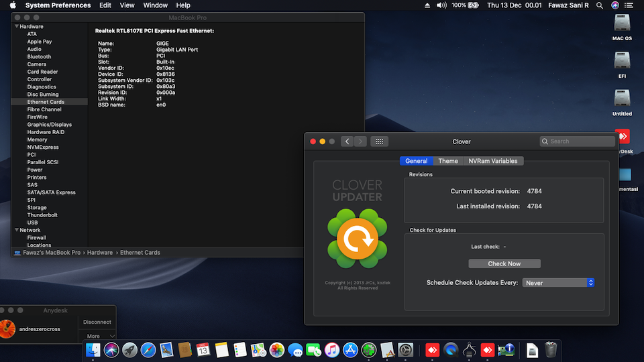The image size is (644, 362).
Task: Go back with the left arrow in Clover
Action: pyautogui.click(x=347, y=141)
